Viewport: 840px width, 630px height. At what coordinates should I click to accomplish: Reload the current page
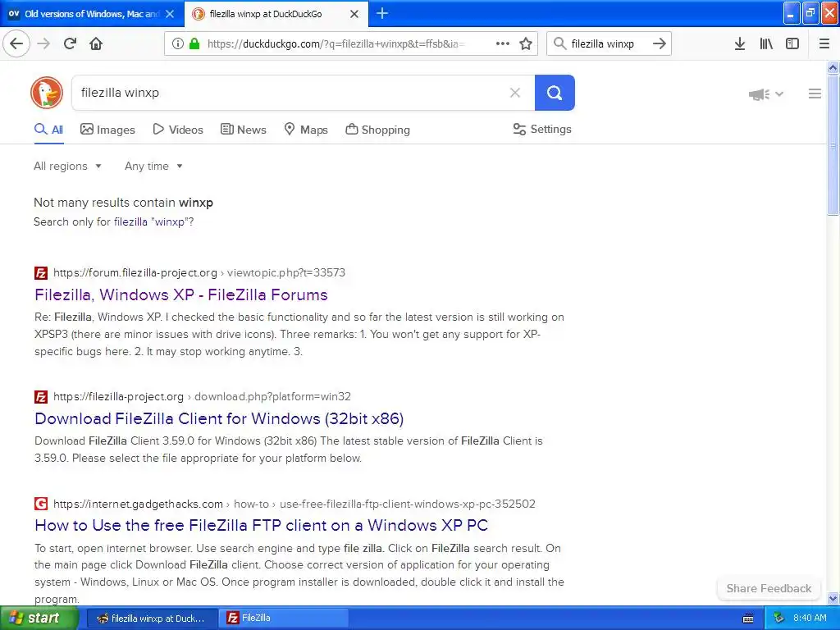pos(70,44)
